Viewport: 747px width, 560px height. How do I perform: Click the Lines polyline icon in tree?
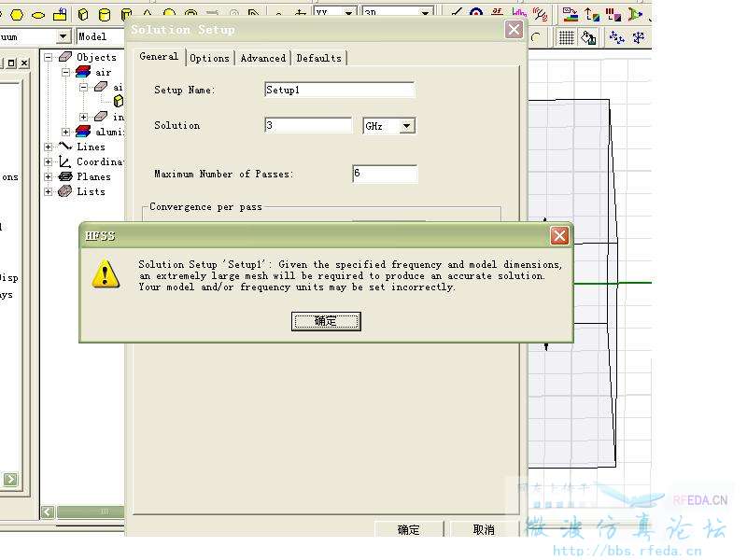65,147
